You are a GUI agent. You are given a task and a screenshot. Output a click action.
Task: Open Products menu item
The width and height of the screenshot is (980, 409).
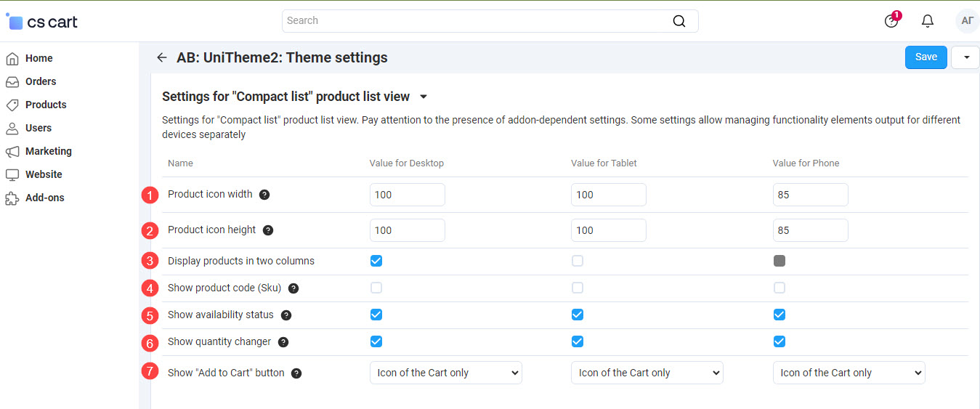point(46,105)
